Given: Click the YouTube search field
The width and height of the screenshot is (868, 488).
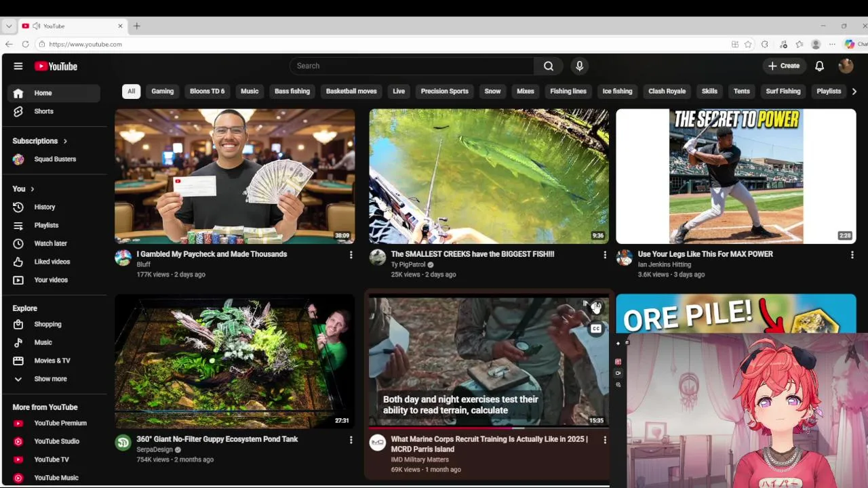Looking at the screenshot, I should click(x=412, y=66).
